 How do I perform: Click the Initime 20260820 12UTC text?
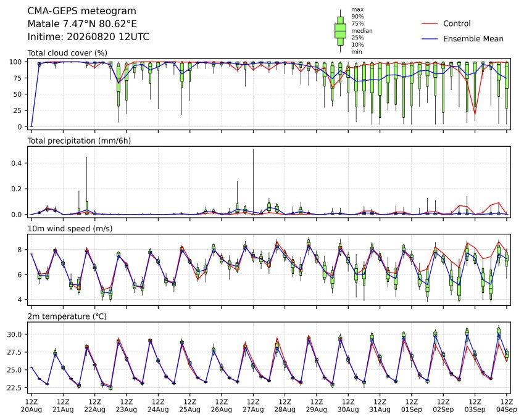click(88, 37)
